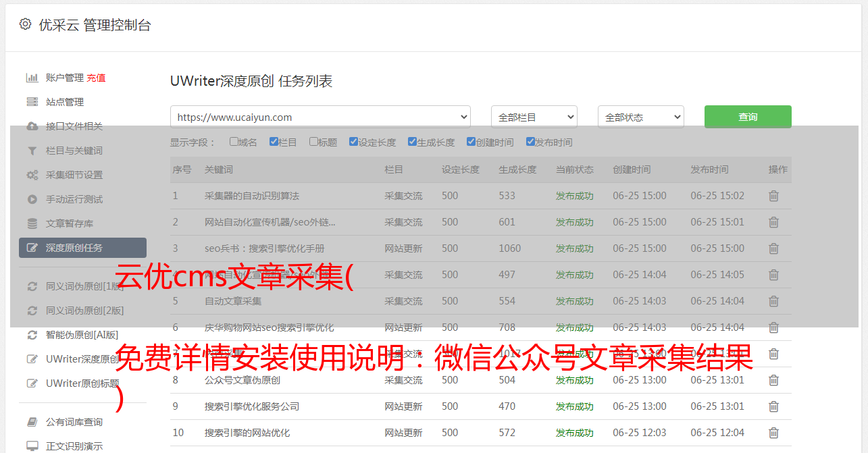868x453 pixels.
Task: Click the 发布时间 column header
Action: point(709,169)
